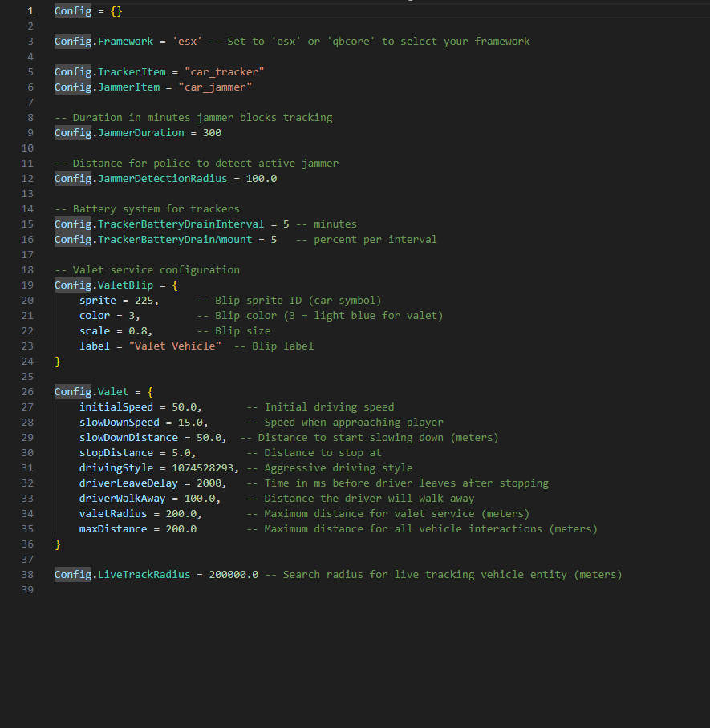
Task: Click the Valet property on line 26
Action: point(113,392)
